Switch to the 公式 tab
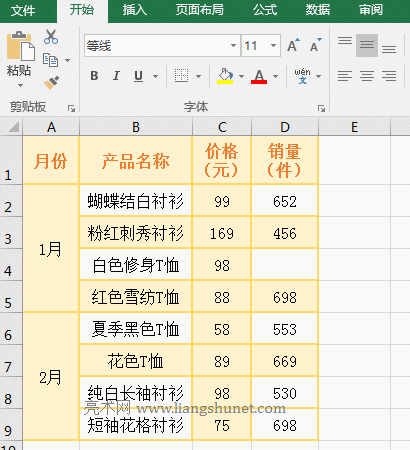The width and height of the screenshot is (410, 450). click(265, 10)
